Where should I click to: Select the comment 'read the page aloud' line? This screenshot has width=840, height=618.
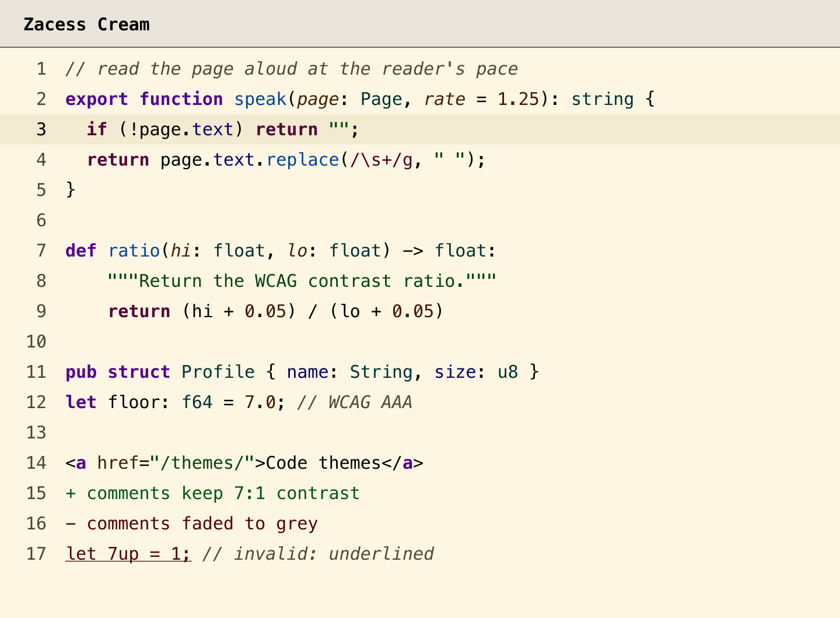[292, 69]
